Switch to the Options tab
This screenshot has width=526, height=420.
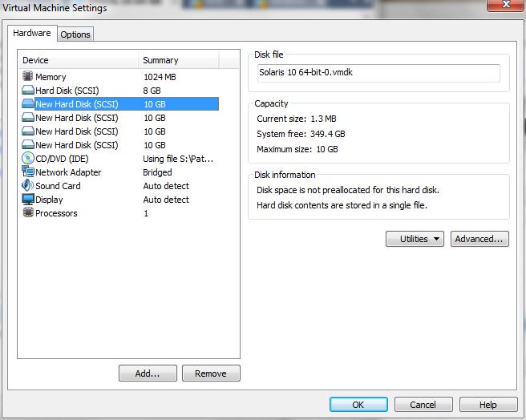click(75, 34)
